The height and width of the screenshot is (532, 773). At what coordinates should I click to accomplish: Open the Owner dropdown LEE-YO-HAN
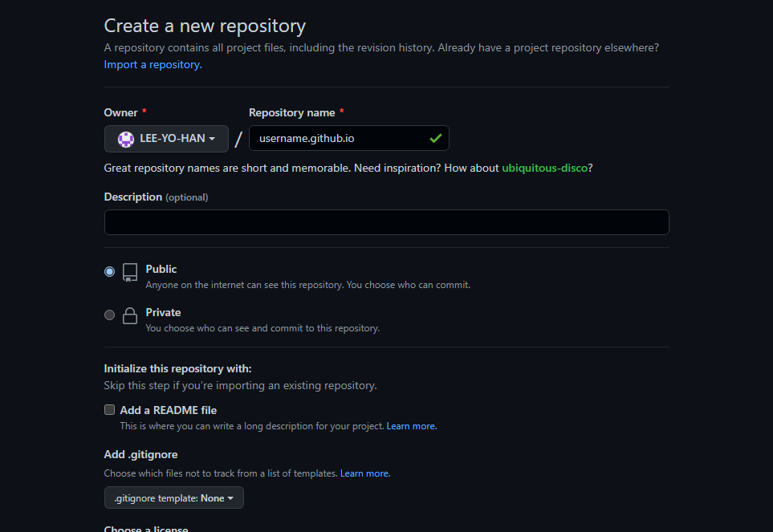coord(166,139)
